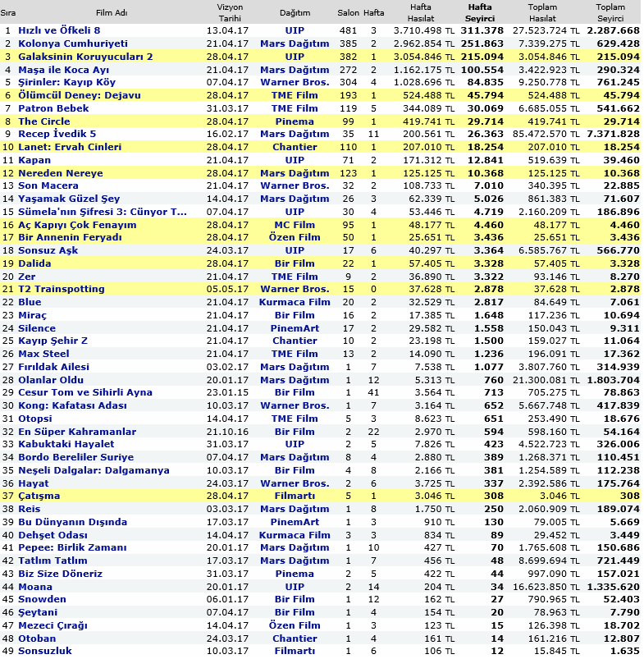Screen dimensions: 644x659
Task: Open the Otoban film link
Action: click(x=37, y=638)
